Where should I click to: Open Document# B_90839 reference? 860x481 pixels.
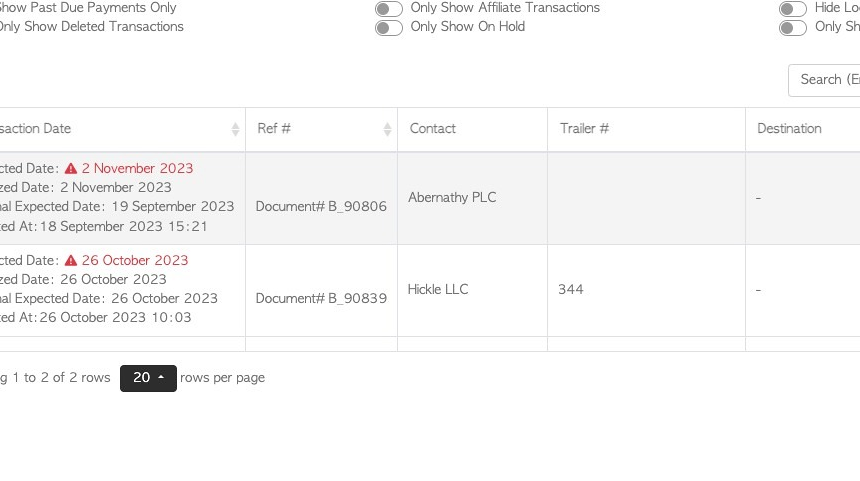coord(321,298)
